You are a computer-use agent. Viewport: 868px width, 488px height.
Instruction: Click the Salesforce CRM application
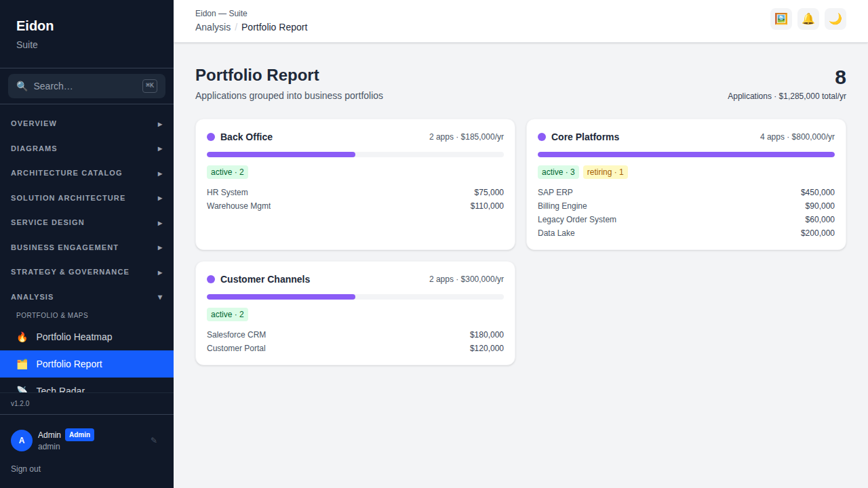pos(237,335)
